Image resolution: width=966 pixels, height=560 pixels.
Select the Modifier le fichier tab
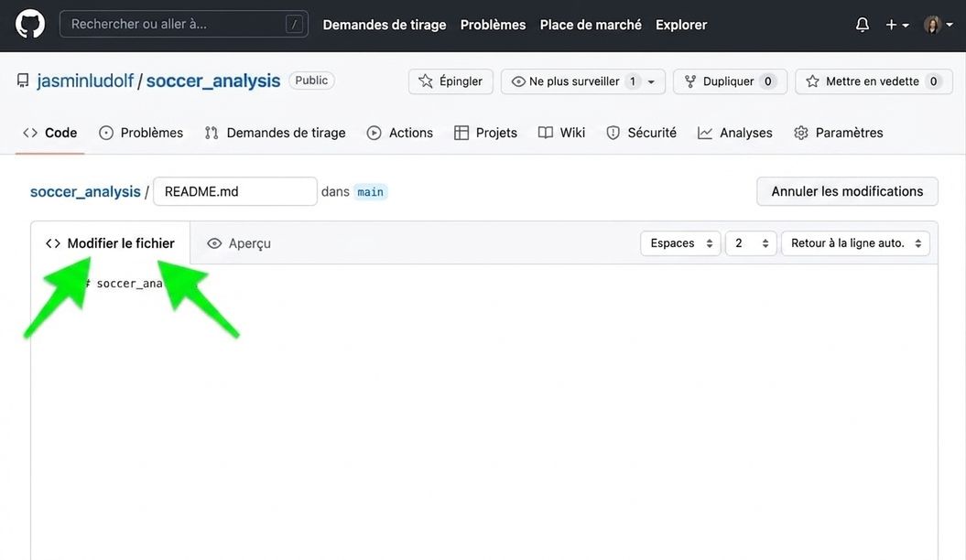[110, 243]
